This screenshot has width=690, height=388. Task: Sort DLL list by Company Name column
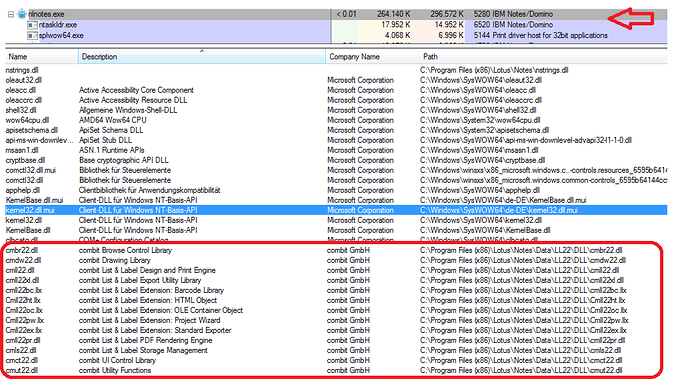coord(372,57)
